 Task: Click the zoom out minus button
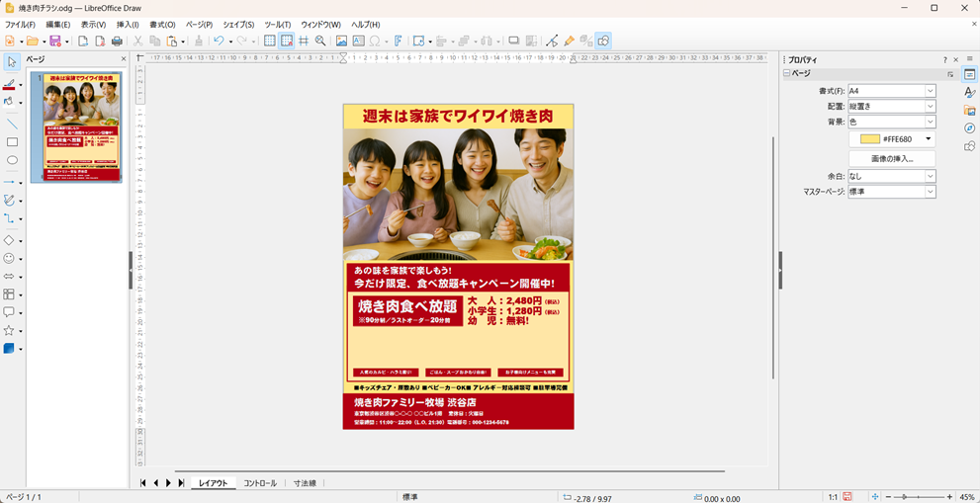tap(887, 497)
